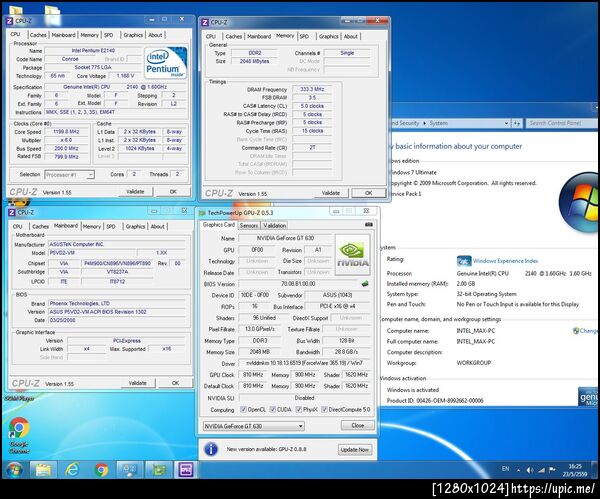Click the taskbar clock showing 16:25
Screen dimensions: 600x499
coord(575,470)
